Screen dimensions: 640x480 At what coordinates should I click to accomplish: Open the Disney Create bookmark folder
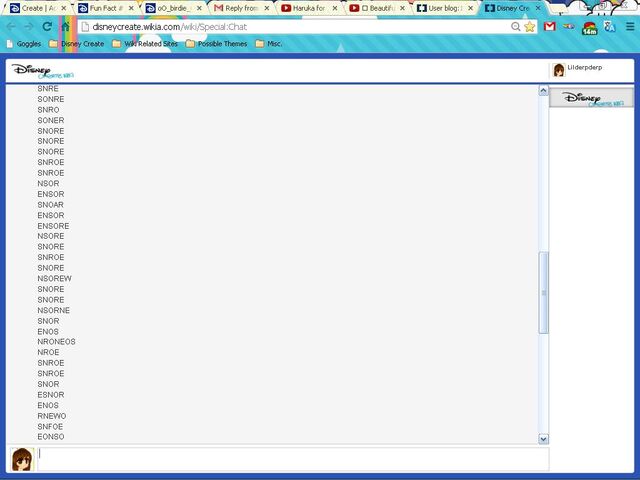pyautogui.click(x=77, y=44)
